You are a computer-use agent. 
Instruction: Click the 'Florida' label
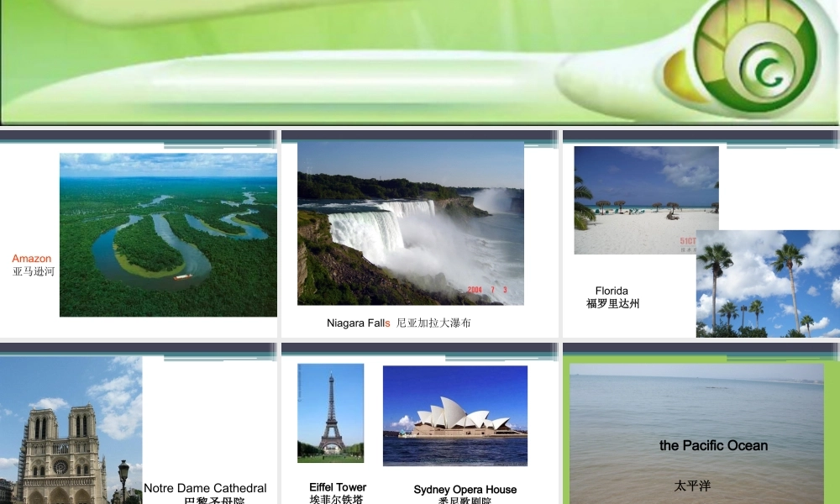pos(612,291)
